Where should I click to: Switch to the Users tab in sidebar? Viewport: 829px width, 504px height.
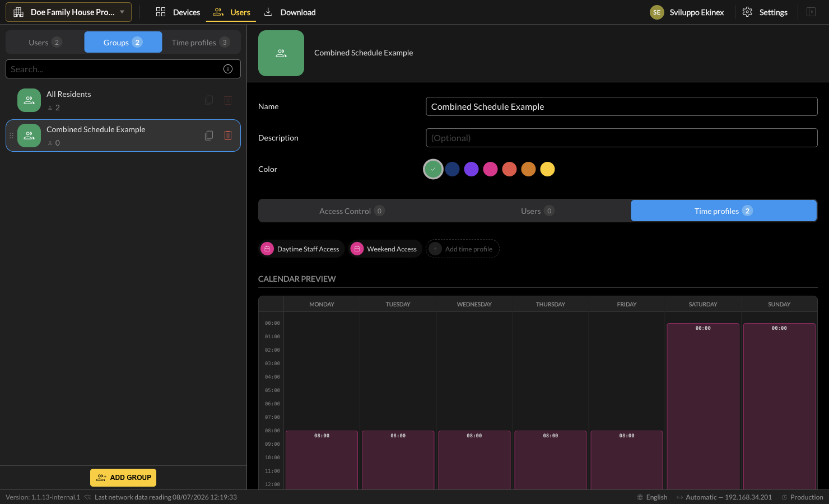pos(45,42)
